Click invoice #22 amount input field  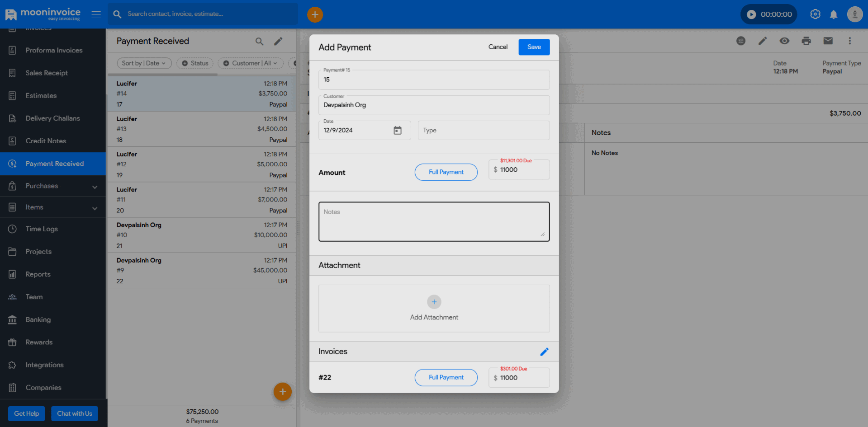pyautogui.click(x=519, y=378)
